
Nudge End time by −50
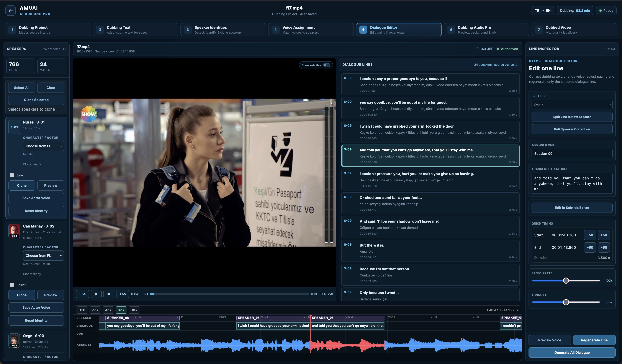pyautogui.click(x=590, y=247)
